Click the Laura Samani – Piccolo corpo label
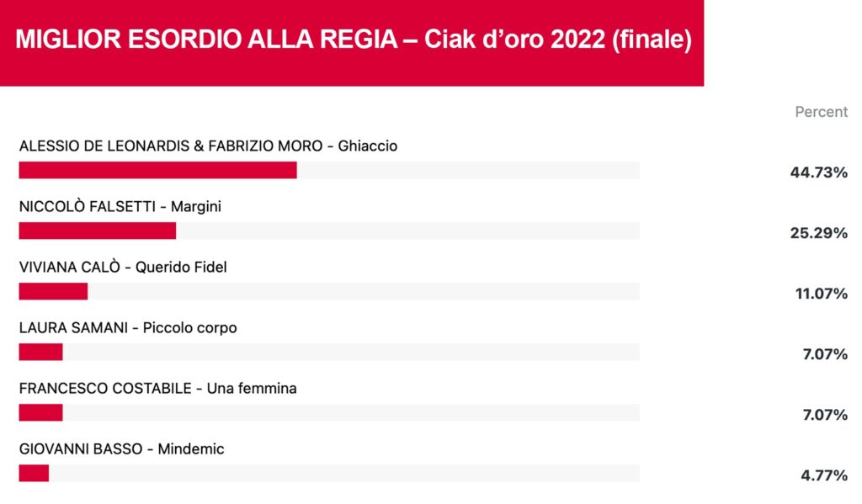Image resolution: width=862 pixels, height=504 pixels. tap(128, 327)
